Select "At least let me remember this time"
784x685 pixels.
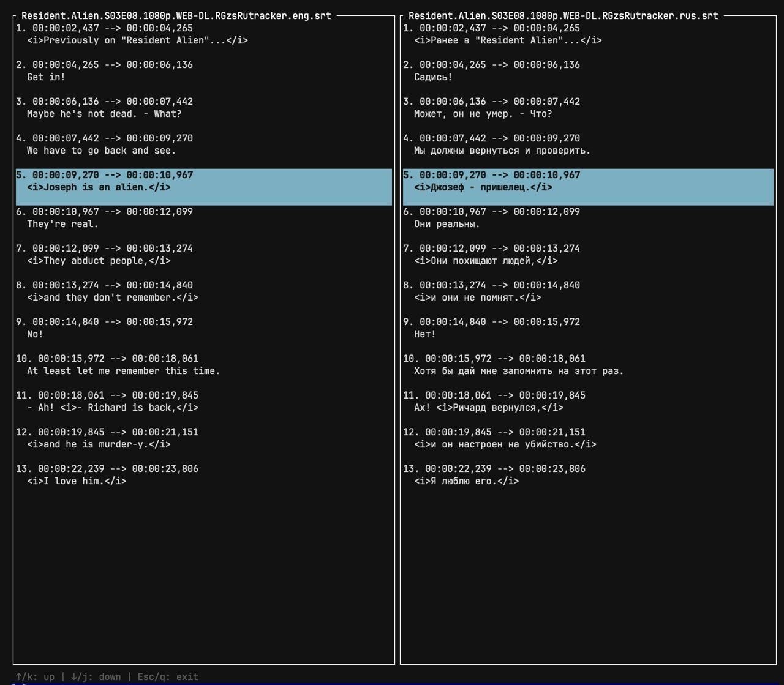click(123, 371)
